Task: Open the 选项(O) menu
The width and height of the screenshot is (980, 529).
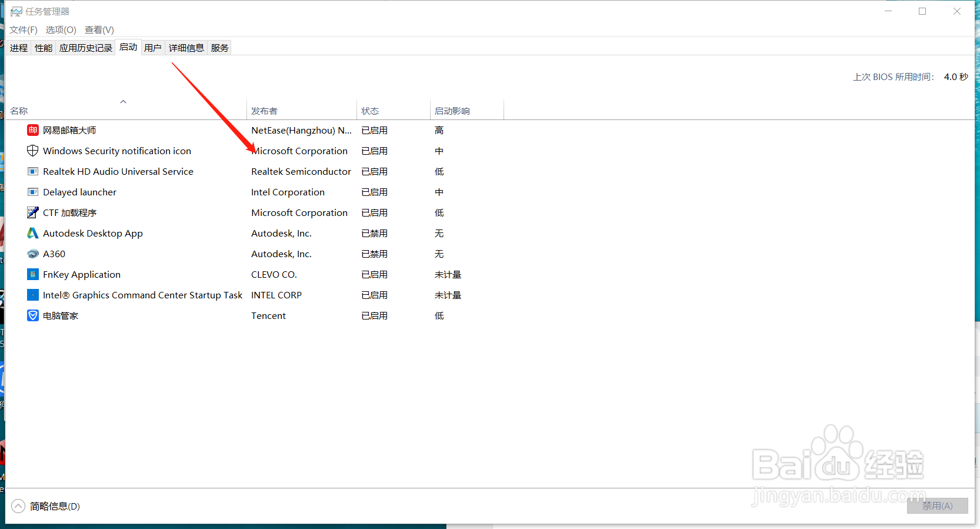Action: [x=61, y=29]
